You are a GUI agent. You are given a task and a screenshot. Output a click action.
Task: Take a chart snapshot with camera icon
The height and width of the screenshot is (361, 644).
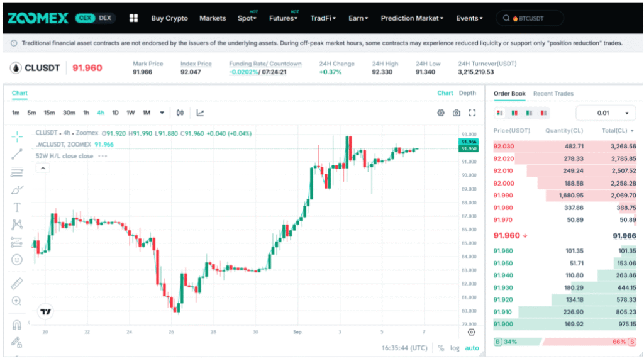(x=457, y=113)
